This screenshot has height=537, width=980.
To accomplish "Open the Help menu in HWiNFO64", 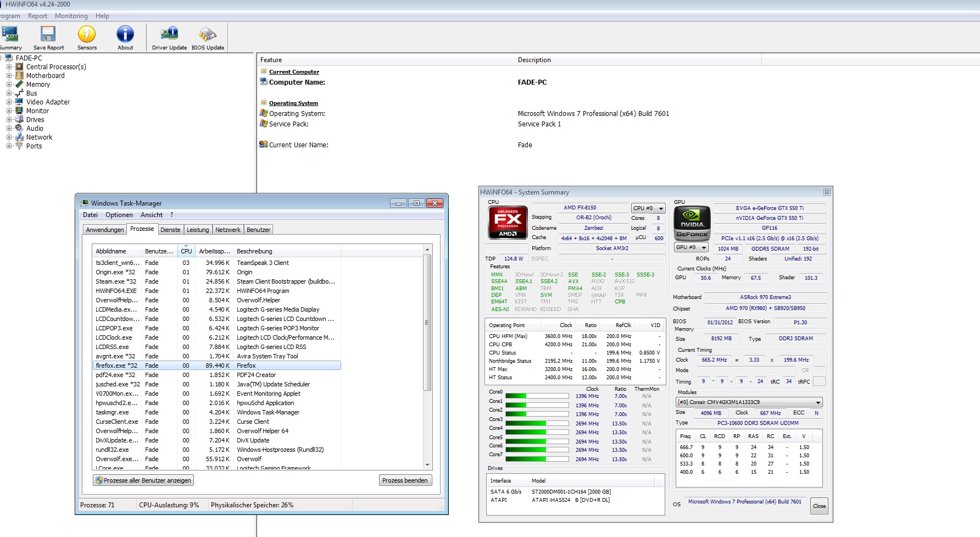I will click(x=102, y=16).
